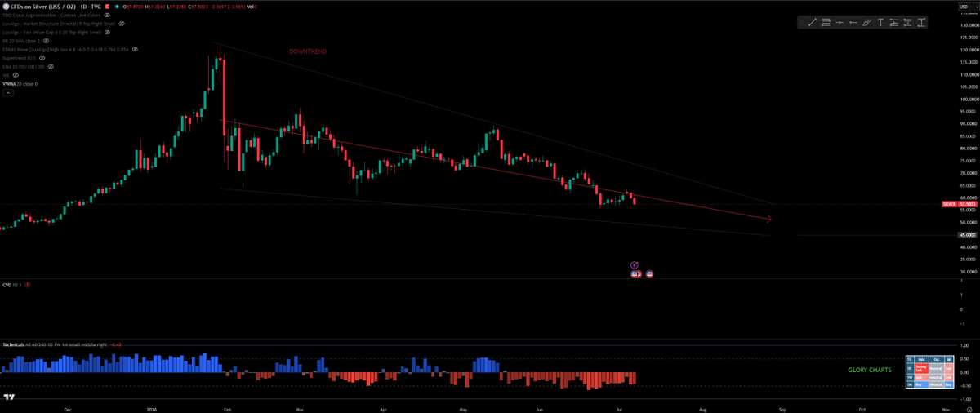
Task: Toggle visibility of LuxAlgo Market Structure indicator
Action: 122,24
